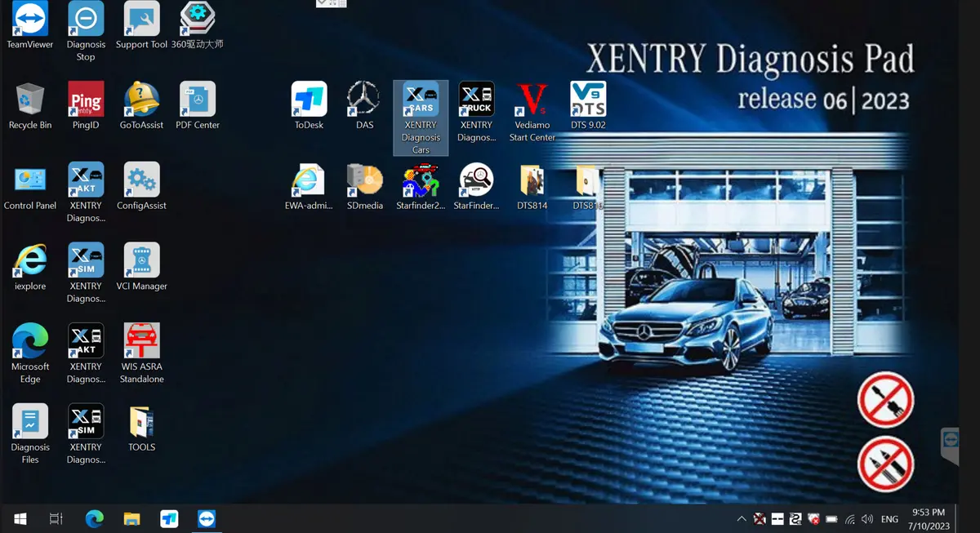
Task: Open the security shield tray icon with red X
Action: (813, 518)
